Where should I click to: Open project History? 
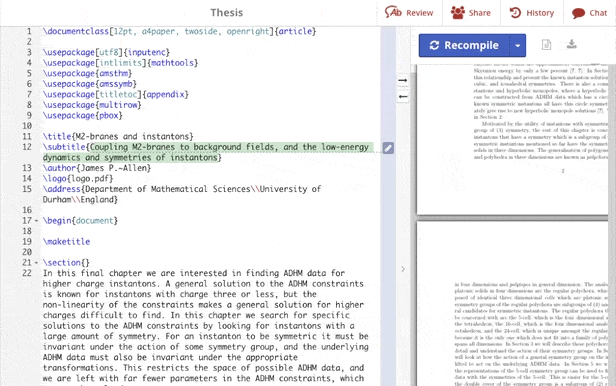point(532,13)
